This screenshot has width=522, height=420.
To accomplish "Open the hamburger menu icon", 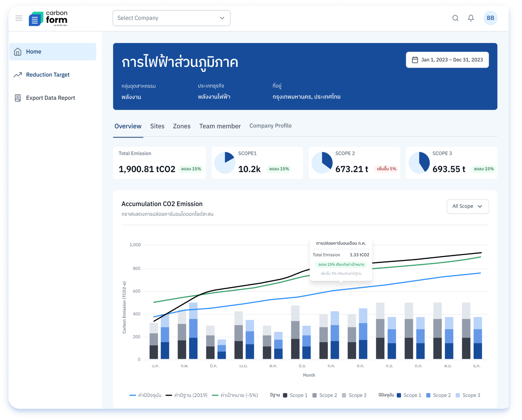I will 19,18.
